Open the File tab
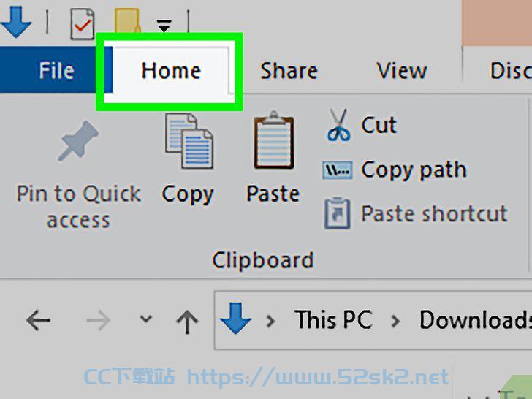The height and width of the screenshot is (399, 532). tap(56, 70)
